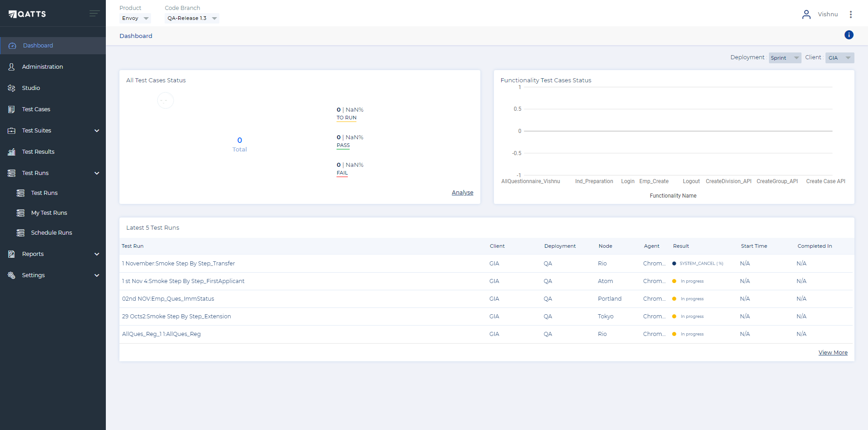Open the Settings chevron to expand submenu

[x=97, y=275]
